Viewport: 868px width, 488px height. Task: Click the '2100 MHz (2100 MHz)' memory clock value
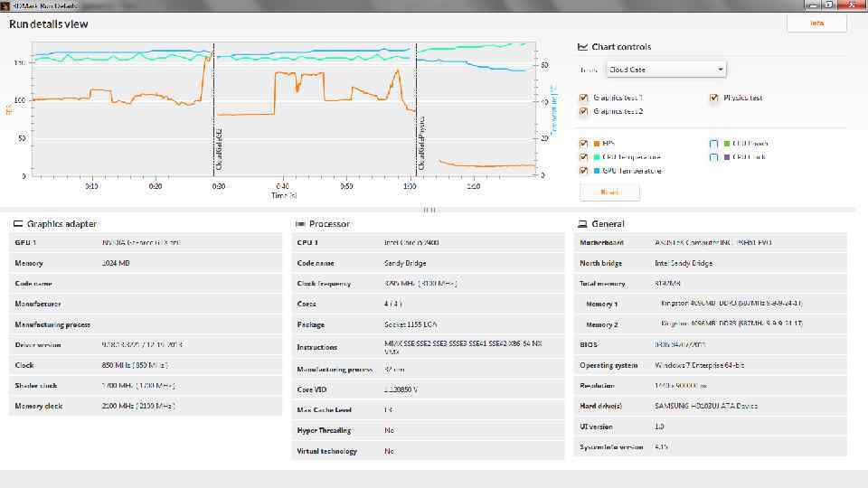coord(138,406)
